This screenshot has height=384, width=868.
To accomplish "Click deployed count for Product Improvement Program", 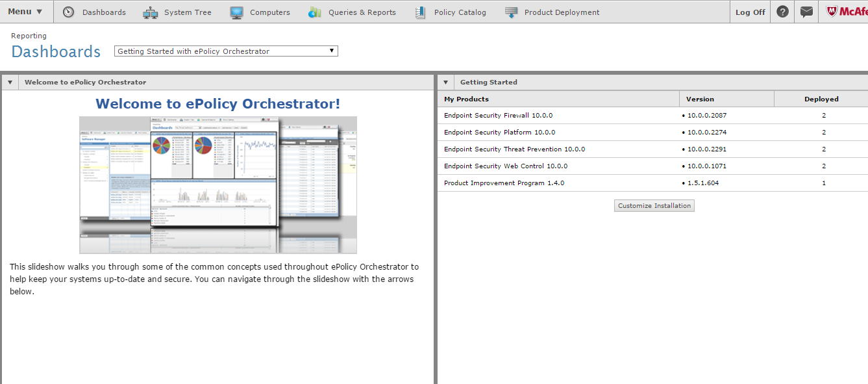I will 824,183.
